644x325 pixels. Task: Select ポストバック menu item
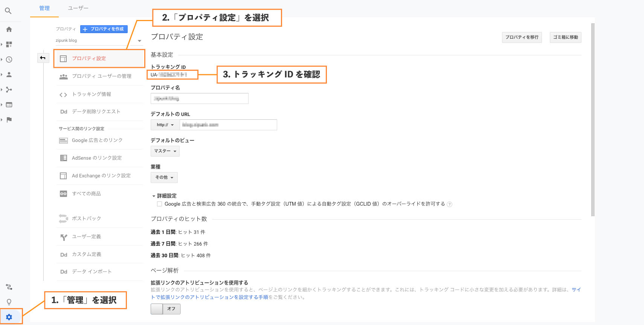[x=99, y=218]
